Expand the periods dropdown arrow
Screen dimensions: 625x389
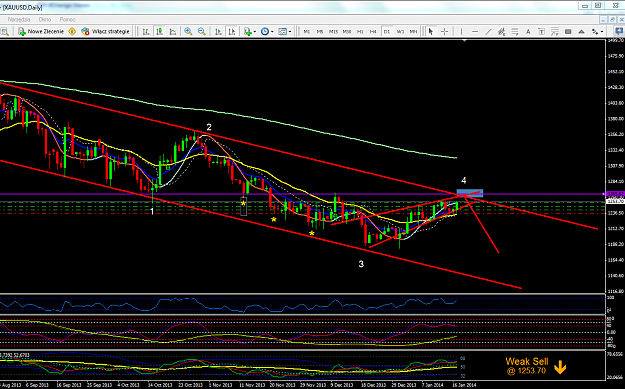272,31
